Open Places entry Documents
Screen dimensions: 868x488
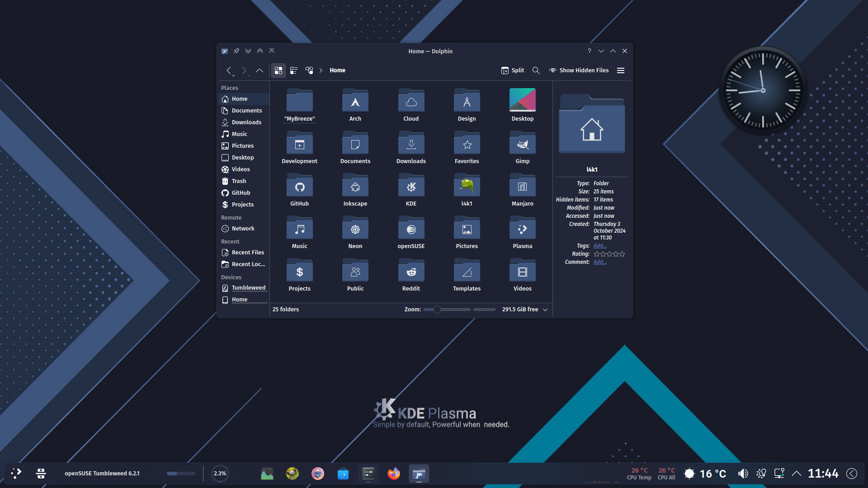[x=244, y=111]
